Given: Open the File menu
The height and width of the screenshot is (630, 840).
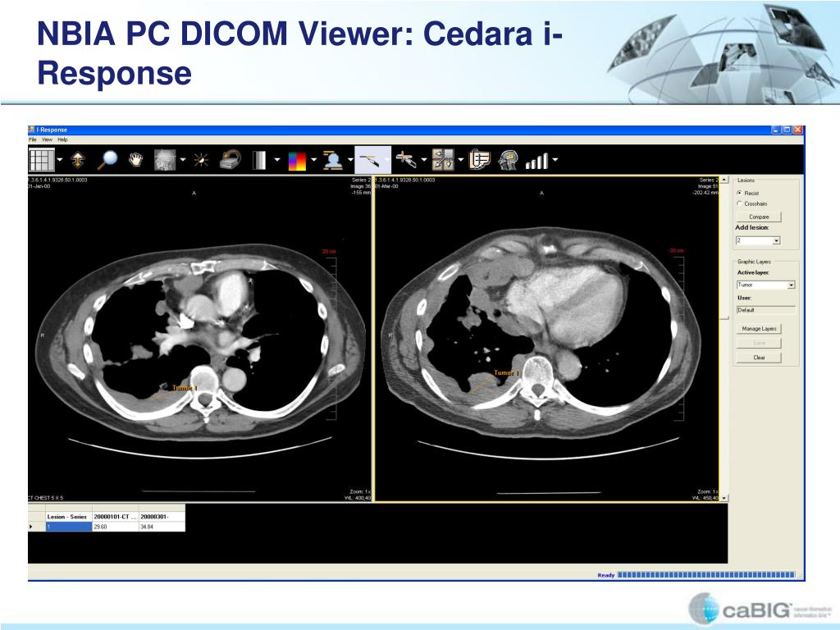Looking at the screenshot, I should click(x=33, y=139).
